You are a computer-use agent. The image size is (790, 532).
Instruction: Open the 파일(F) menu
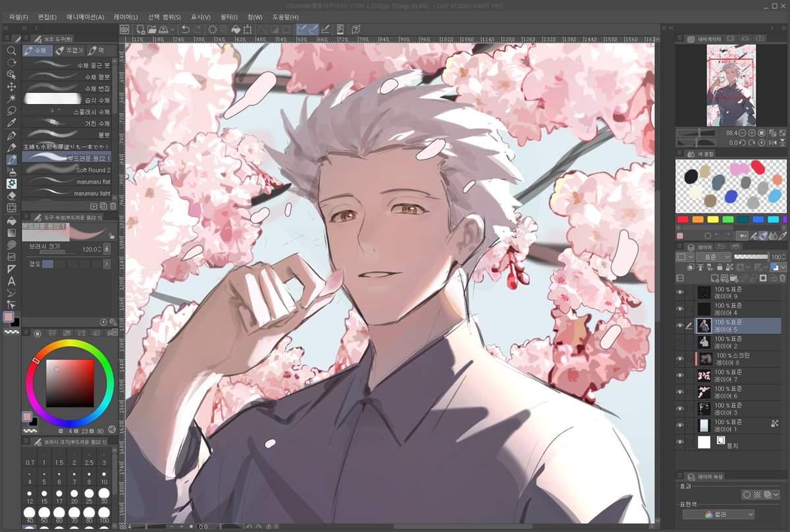[x=18, y=16]
